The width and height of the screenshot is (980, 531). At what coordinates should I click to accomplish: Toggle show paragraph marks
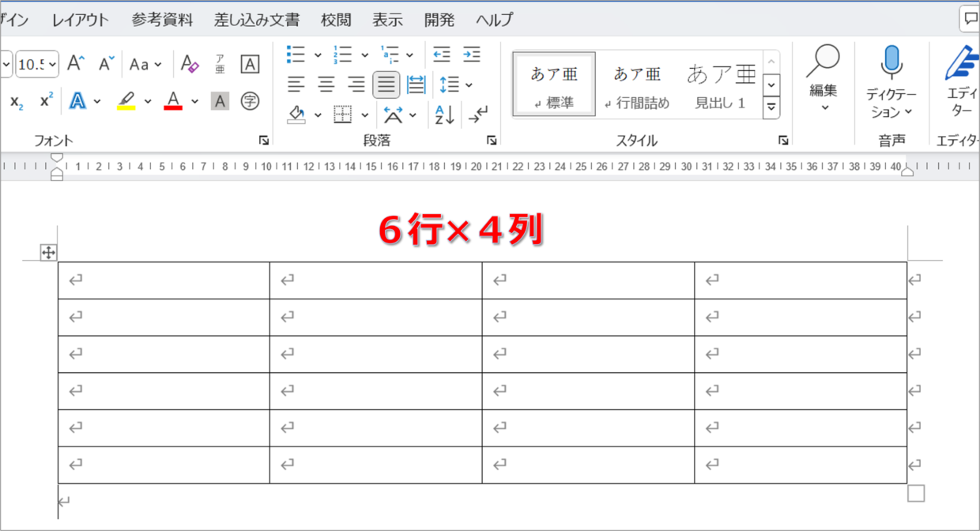point(478,115)
